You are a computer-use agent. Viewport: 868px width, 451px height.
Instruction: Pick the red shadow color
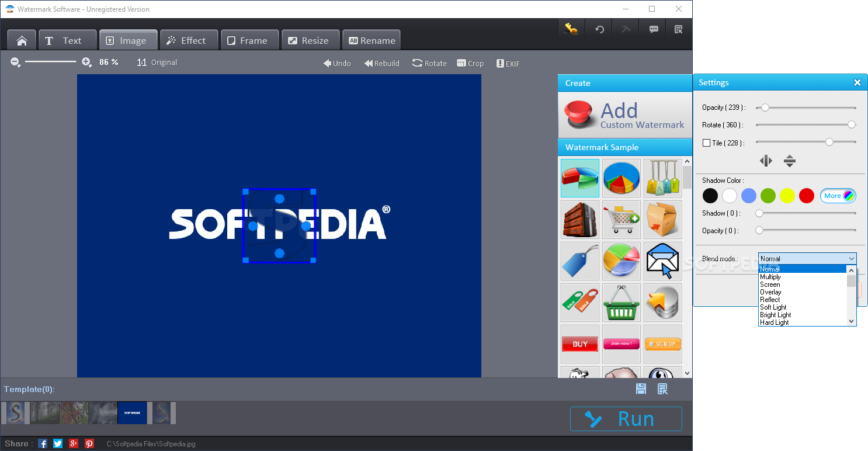(807, 196)
